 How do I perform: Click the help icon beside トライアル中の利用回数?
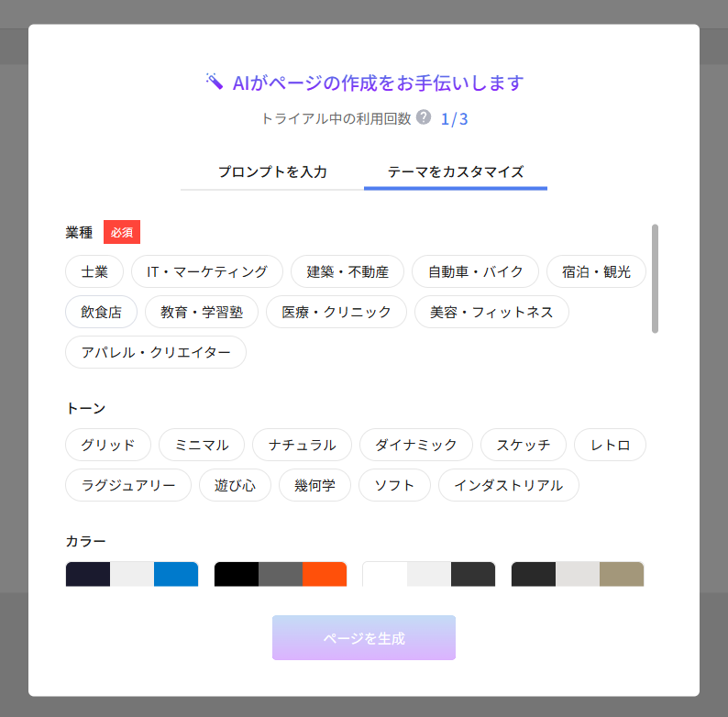[423, 117]
